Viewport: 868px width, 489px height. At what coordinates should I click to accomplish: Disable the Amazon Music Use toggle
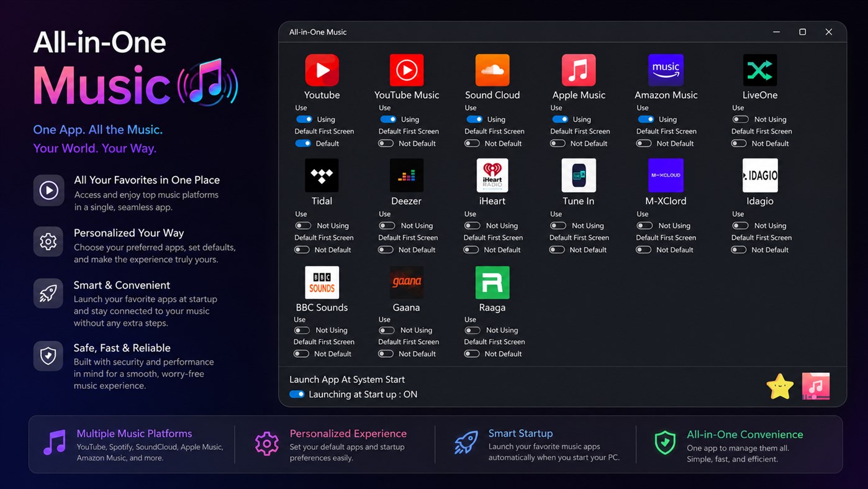[646, 119]
